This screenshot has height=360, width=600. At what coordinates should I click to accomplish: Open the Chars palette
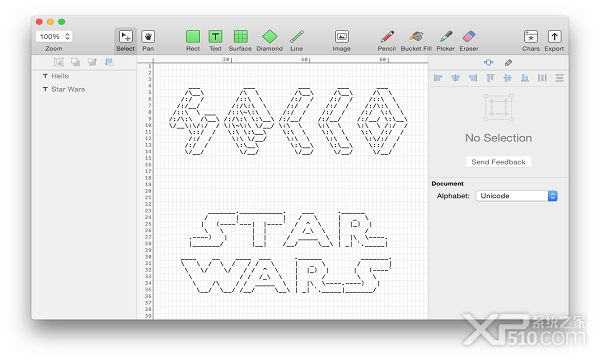point(531,41)
